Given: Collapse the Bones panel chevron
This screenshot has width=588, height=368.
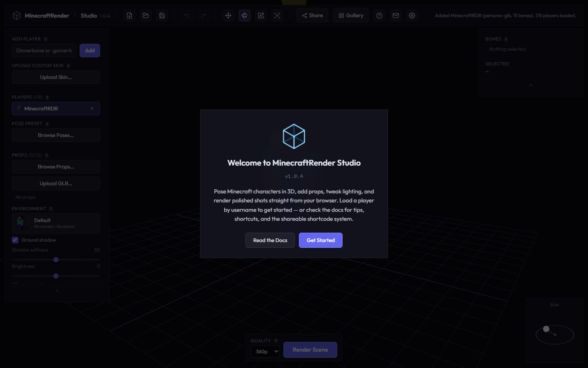Looking at the screenshot, I should pyautogui.click(x=530, y=85).
